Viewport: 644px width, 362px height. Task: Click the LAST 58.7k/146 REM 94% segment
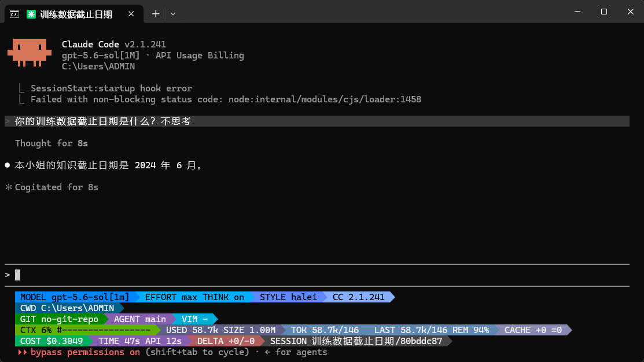[431, 330]
